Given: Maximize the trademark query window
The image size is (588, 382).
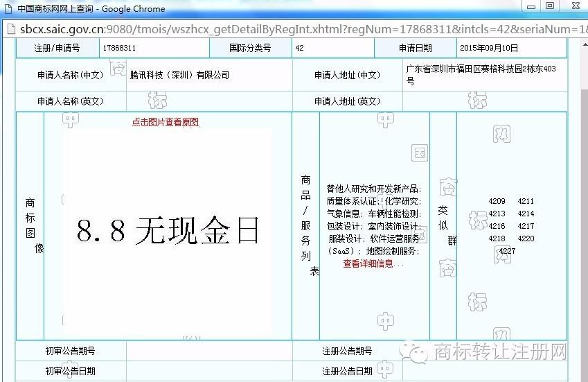Looking at the screenshot, I should click(x=549, y=6).
